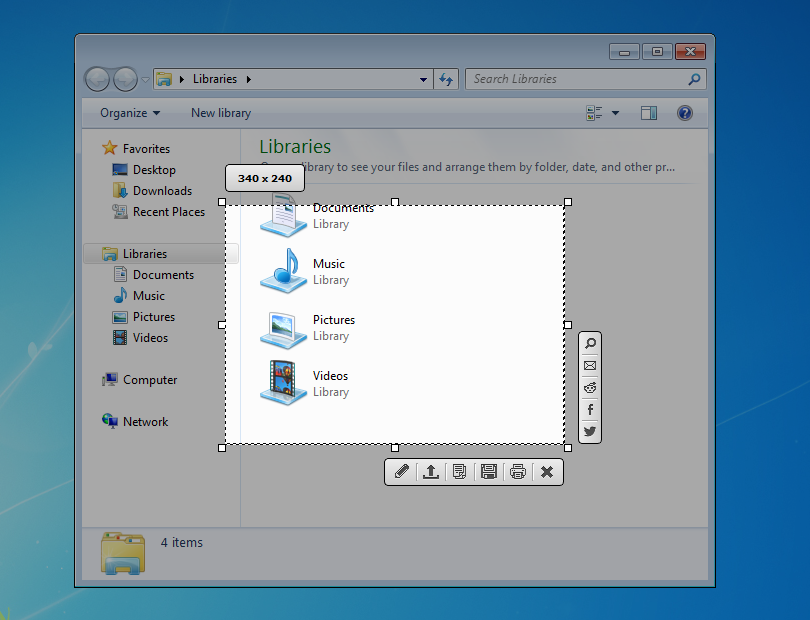
Task: Print the captured region
Action: [517, 471]
